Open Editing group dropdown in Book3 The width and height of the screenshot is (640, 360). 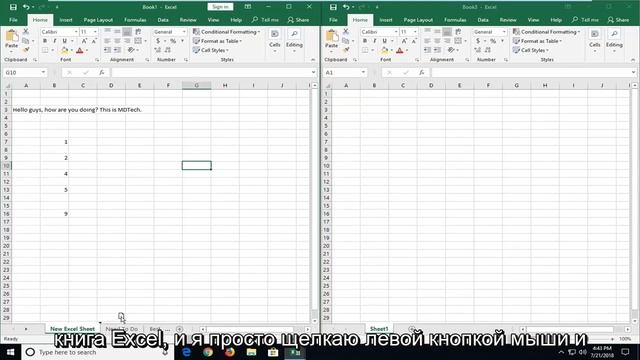[614, 41]
